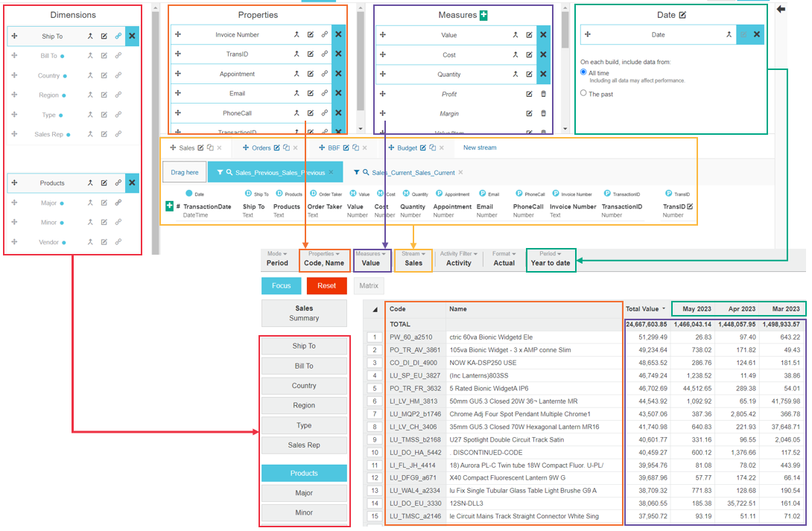Image resolution: width=812 pixels, height=531 pixels.
Task: Click the edit icon next to Date heading
Action: pos(682,15)
